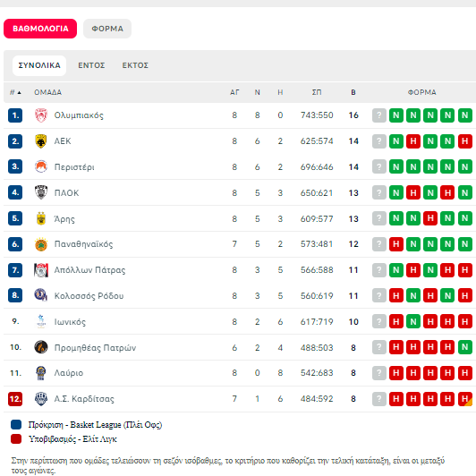
Task: Sort table by ΣΠ column header
Action: (317, 92)
